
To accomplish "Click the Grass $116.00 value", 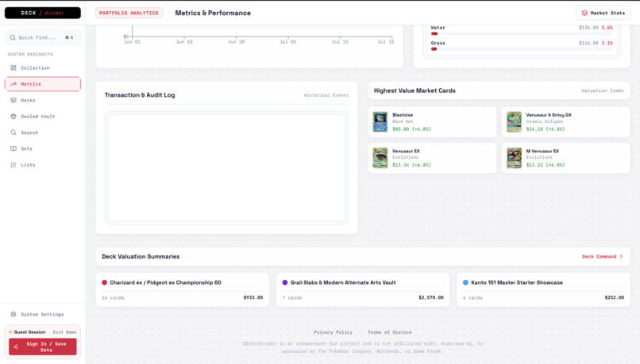I will 588,43.
